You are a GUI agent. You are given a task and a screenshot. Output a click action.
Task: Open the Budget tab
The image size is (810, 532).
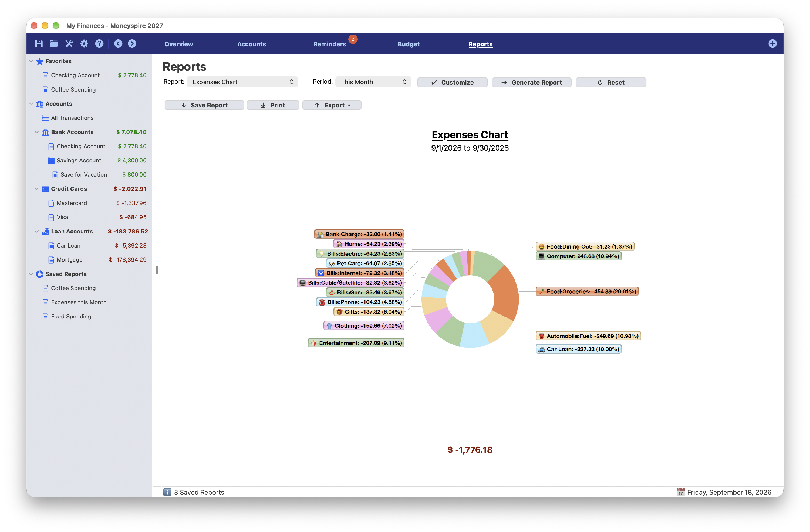[x=409, y=44]
